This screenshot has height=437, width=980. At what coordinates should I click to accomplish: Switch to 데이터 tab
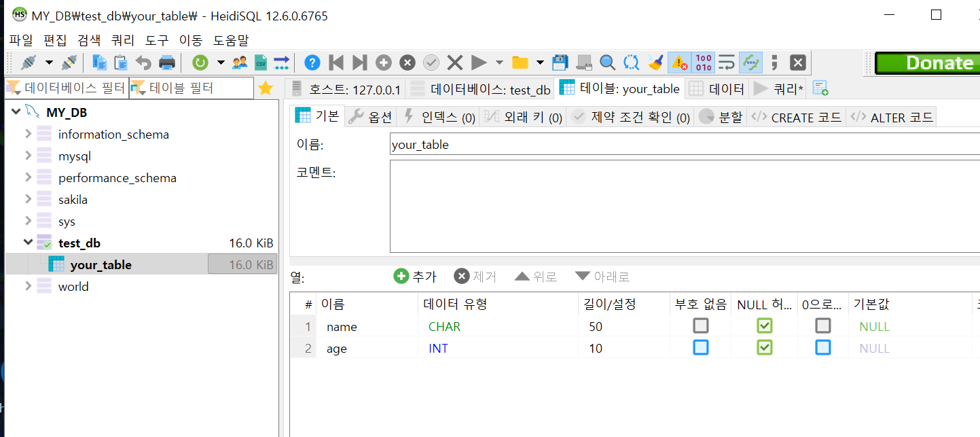click(x=716, y=89)
